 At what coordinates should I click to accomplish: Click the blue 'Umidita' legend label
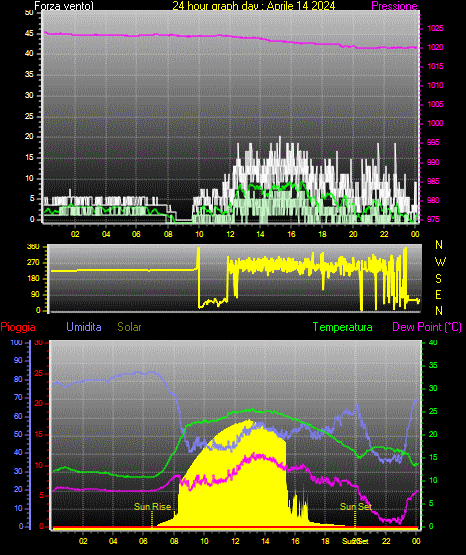[x=84, y=327]
